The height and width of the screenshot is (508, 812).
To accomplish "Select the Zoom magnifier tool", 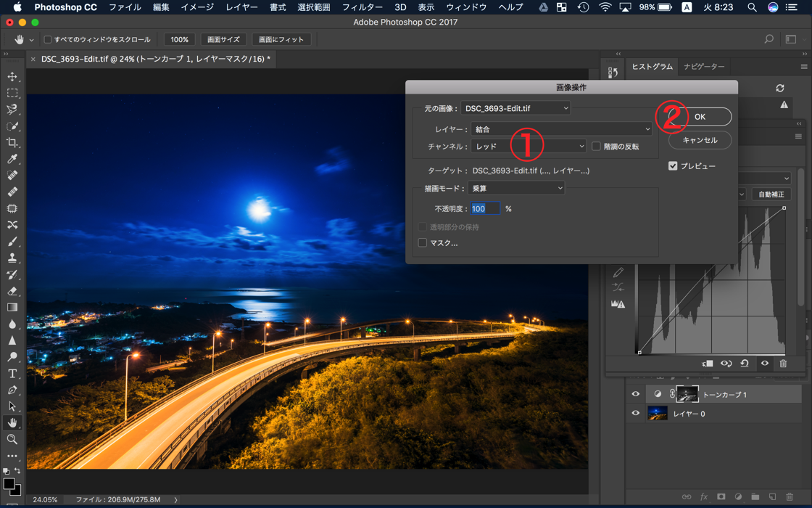I will [x=12, y=440].
